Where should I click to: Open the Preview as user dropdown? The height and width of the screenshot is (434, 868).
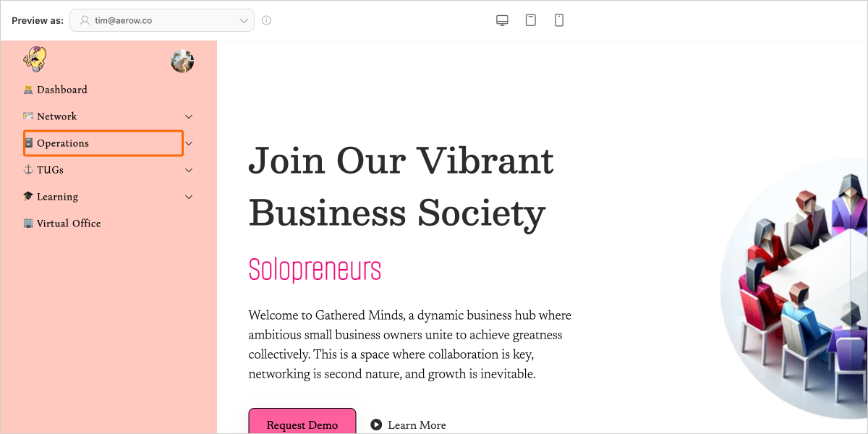162,21
